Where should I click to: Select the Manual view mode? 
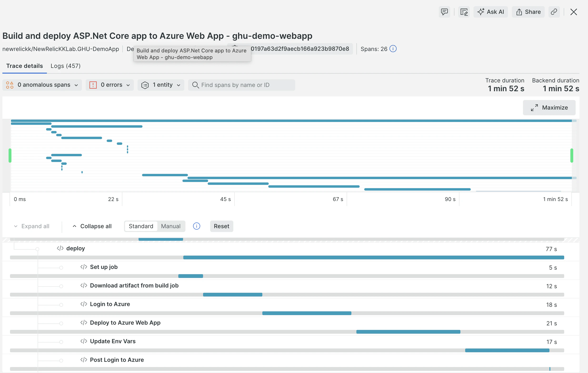pyautogui.click(x=171, y=226)
